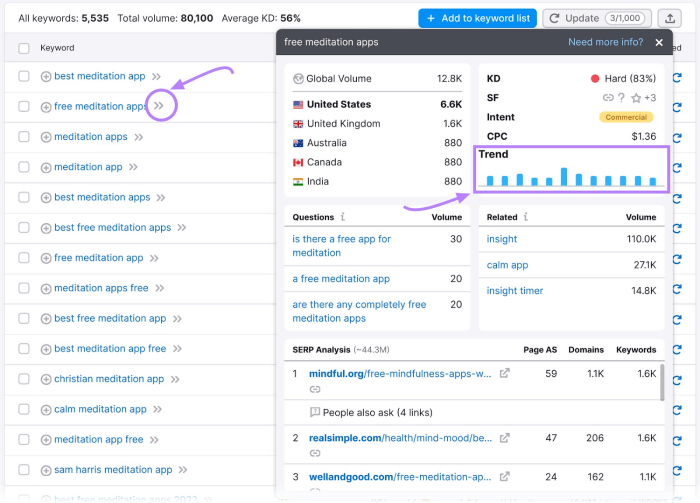Expand details for best meditation app keyword

[x=156, y=76]
